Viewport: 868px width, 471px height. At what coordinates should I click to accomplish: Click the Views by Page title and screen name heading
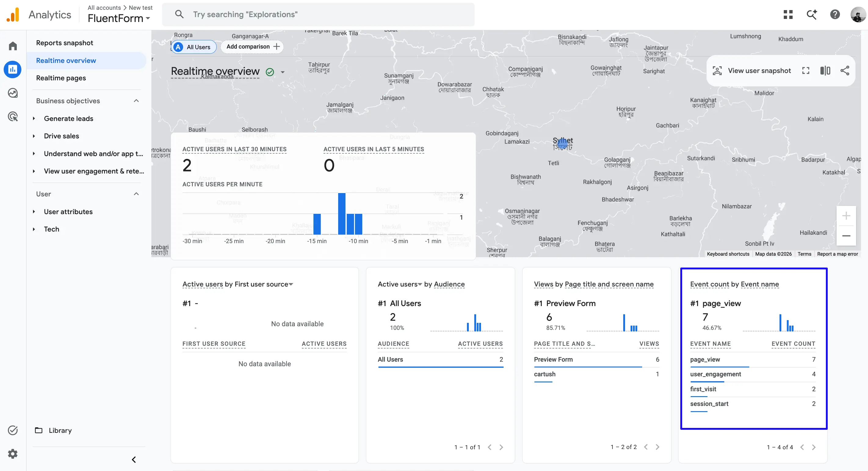pyautogui.click(x=594, y=284)
